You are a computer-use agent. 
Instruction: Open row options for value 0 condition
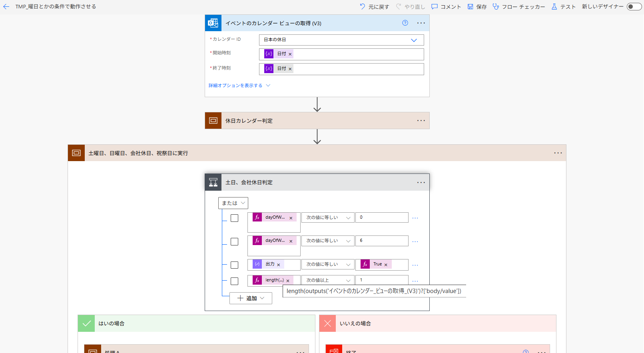[x=415, y=218]
